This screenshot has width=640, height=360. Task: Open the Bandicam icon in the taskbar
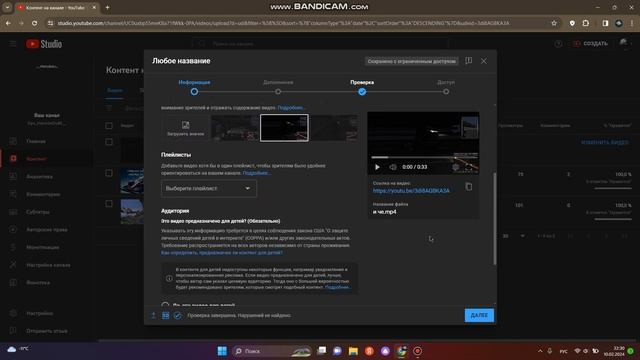pos(418,351)
